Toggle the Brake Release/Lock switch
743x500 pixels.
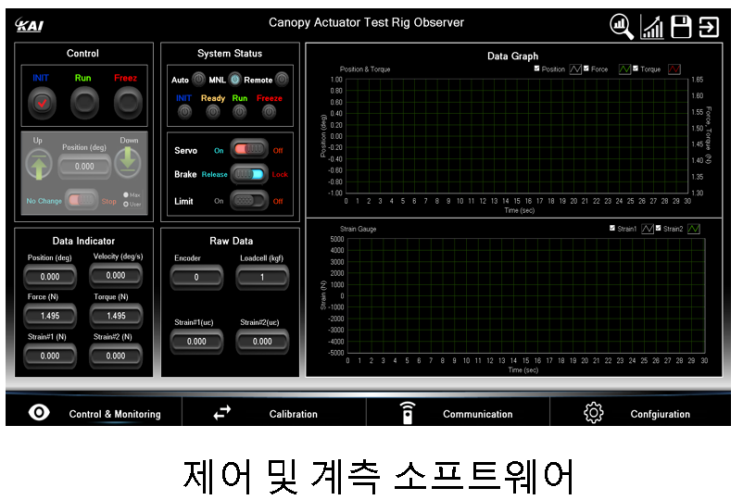(x=249, y=174)
